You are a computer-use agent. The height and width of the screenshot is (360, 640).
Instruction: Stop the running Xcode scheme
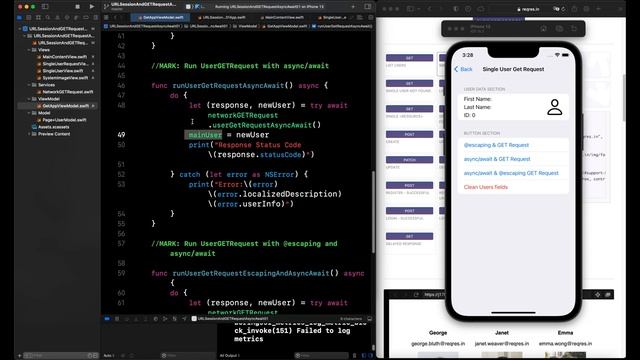tap(78, 7)
